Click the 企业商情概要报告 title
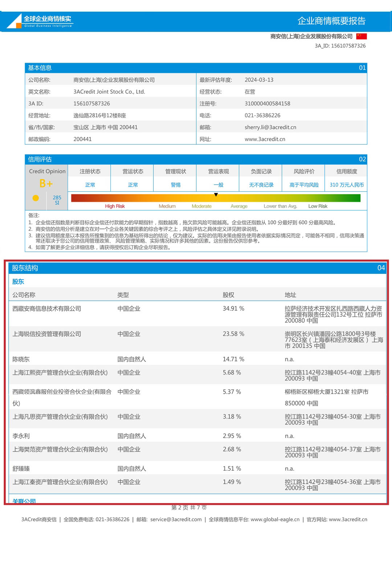This screenshot has width=392, height=564. pos(331,21)
